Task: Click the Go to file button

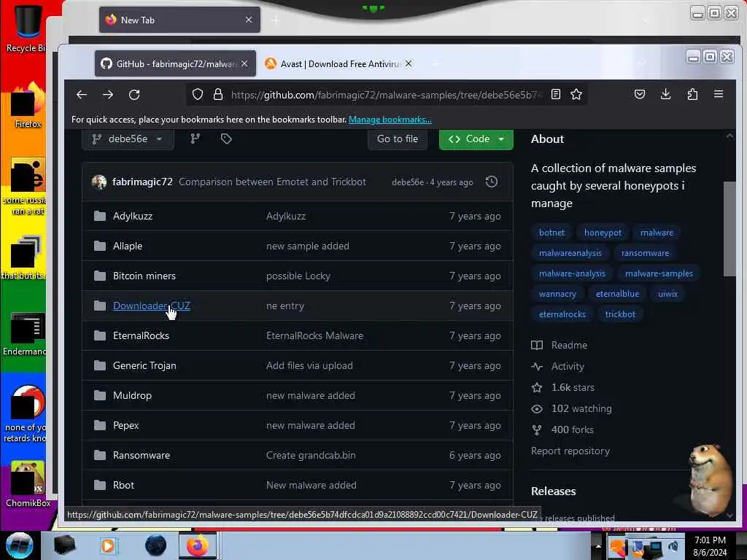Action: [398, 139]
